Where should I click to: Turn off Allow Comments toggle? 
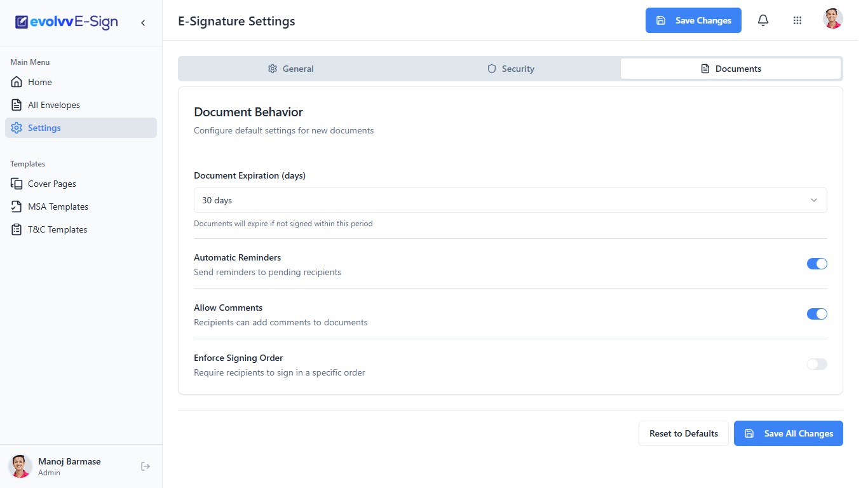[x=817, y=314]
